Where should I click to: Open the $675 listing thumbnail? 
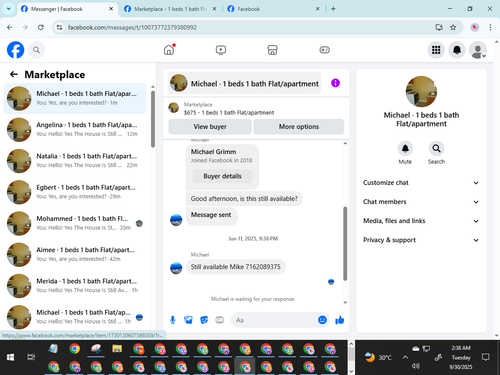[x=173, y=108]
